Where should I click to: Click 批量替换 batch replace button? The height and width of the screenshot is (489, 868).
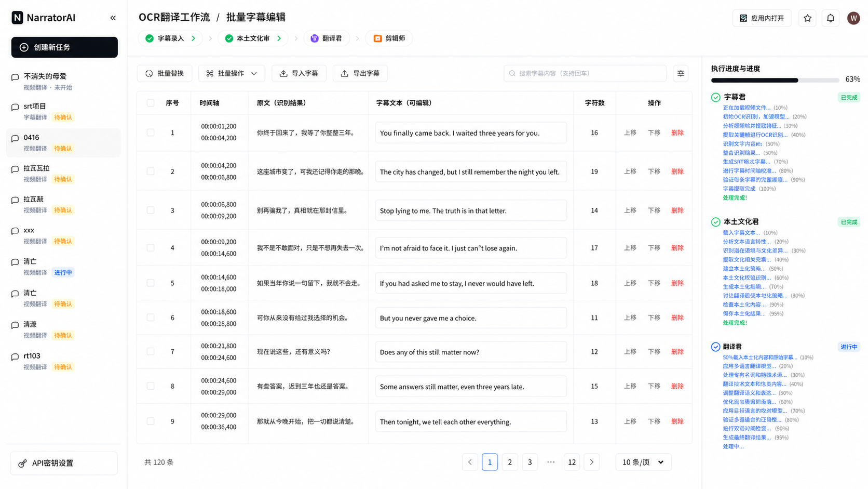165,73
